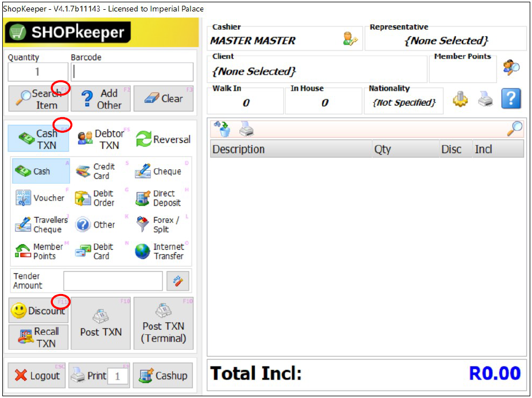Click the Member Points box
The width and height of the screenshot is (532, 398).
tap(463, 71)
